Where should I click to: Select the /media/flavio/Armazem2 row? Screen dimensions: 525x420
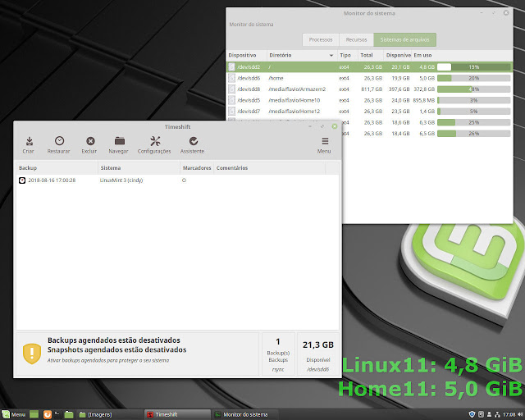(x=369, y=89)
